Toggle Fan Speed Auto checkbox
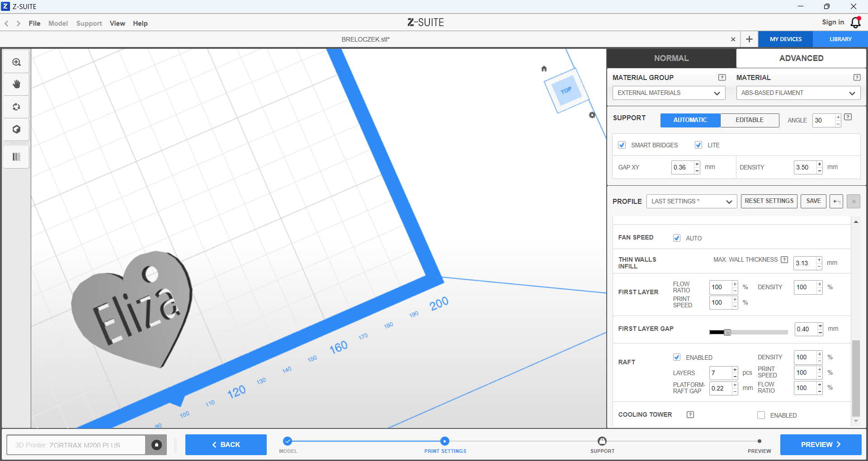 [677, 238]
